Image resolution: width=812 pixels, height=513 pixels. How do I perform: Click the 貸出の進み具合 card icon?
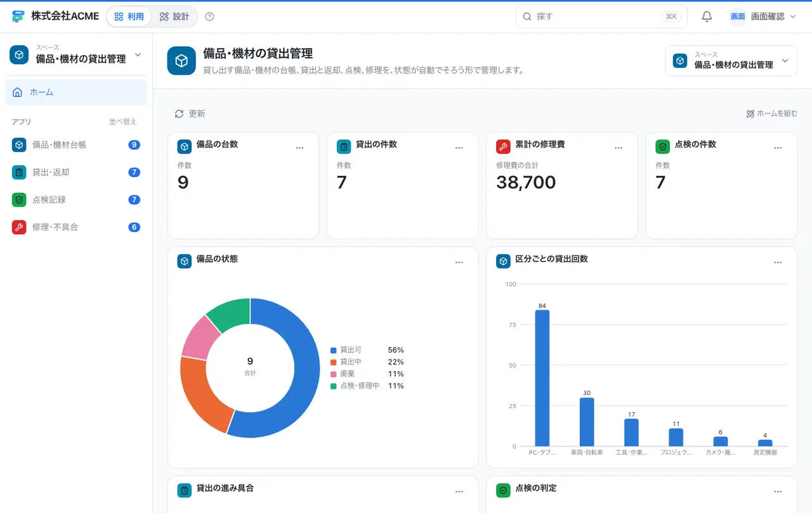185,490
